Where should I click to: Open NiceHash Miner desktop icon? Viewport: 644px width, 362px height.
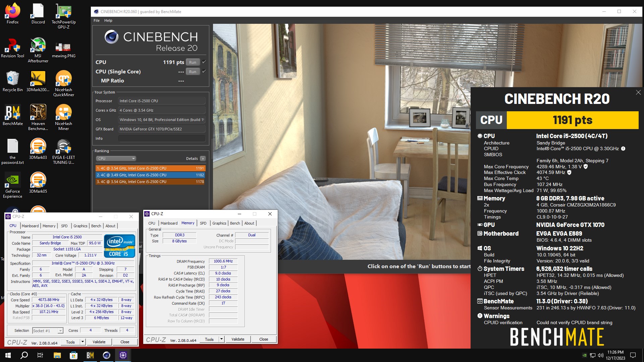(64, 118)
